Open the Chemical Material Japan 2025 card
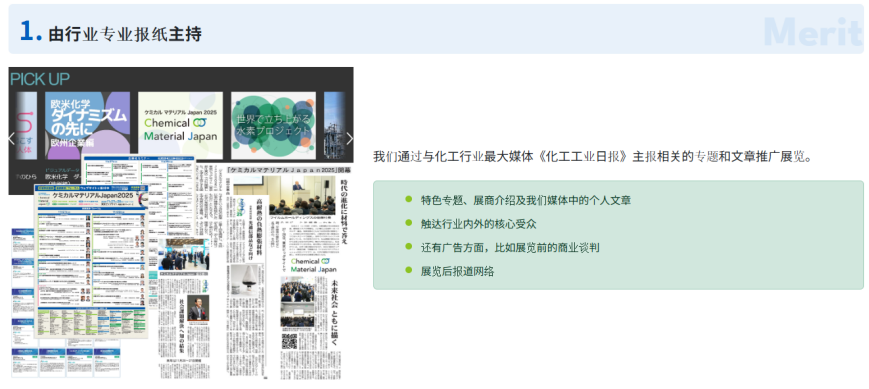Screen dimensions: 869x389 [180, 126]
